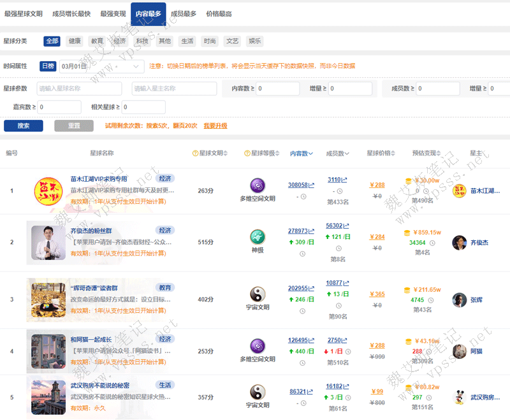Click the 我要升级 upgrade link

(215, 126)
